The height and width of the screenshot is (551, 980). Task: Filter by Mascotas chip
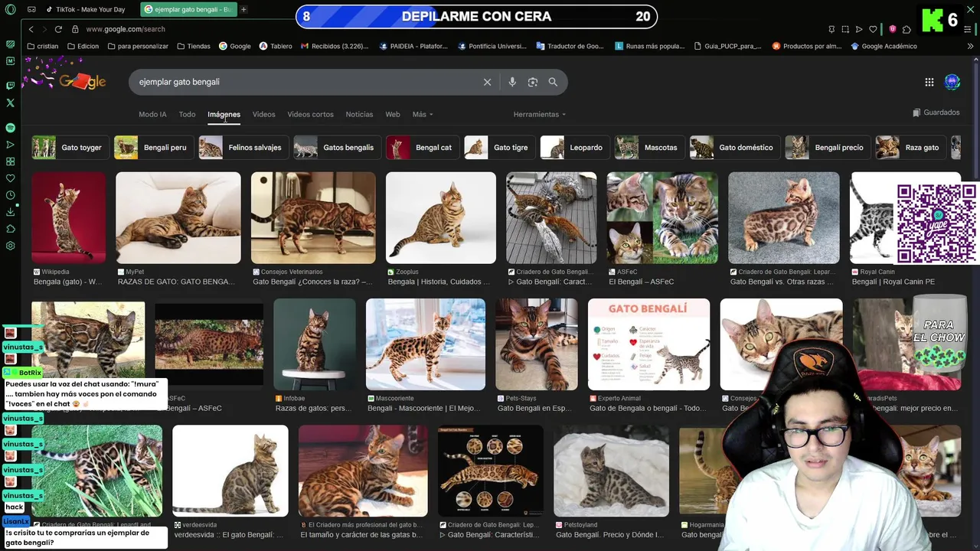pos(648,147)
